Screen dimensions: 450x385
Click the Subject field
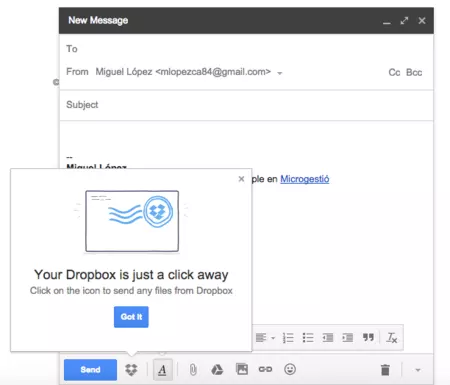[x=246, y=105]
